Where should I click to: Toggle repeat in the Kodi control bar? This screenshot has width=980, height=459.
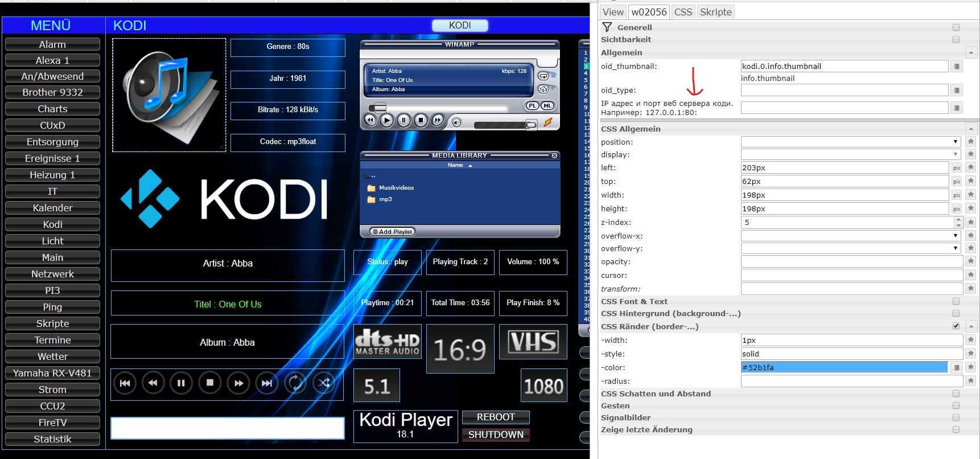(295, 383)
